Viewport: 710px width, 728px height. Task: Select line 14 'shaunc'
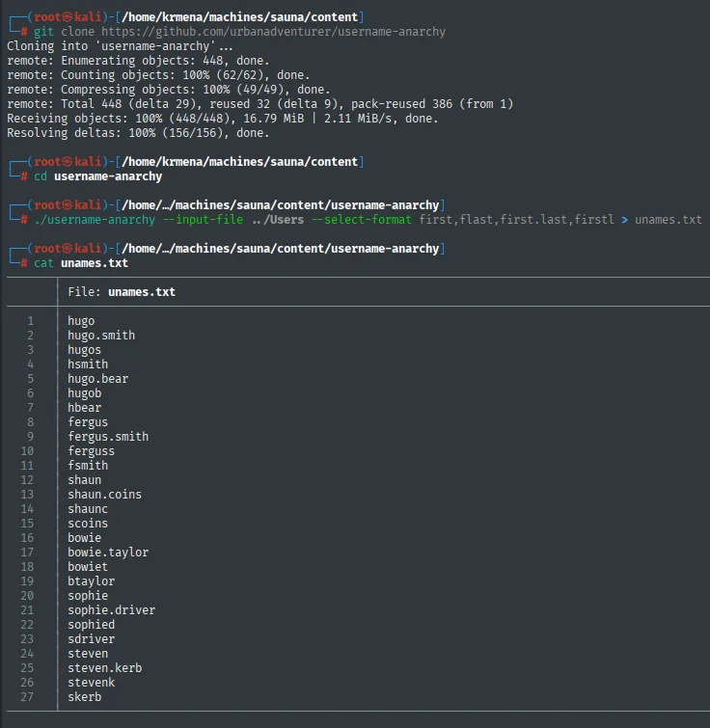pos(88,508)
